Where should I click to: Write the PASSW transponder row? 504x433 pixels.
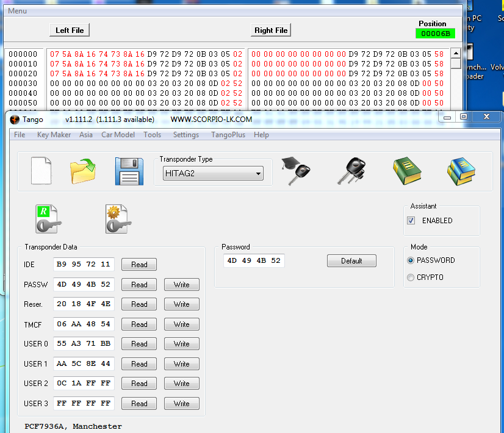point(182,285)
